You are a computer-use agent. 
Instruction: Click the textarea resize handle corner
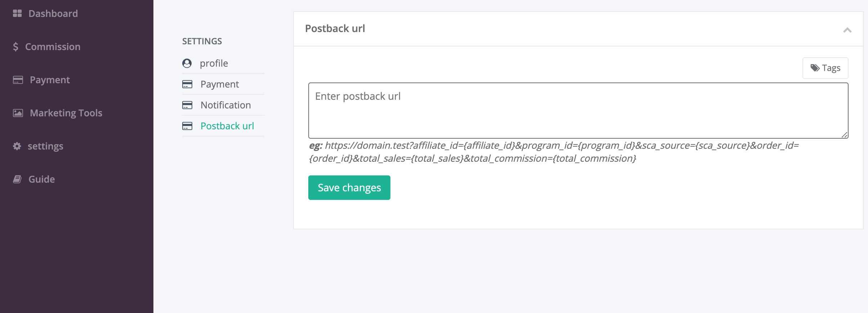[x=844, y=135]
